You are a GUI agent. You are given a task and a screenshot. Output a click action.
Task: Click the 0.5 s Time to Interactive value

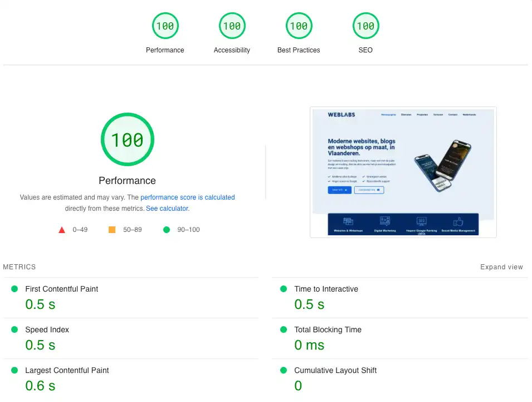click(x=309, y=304)
